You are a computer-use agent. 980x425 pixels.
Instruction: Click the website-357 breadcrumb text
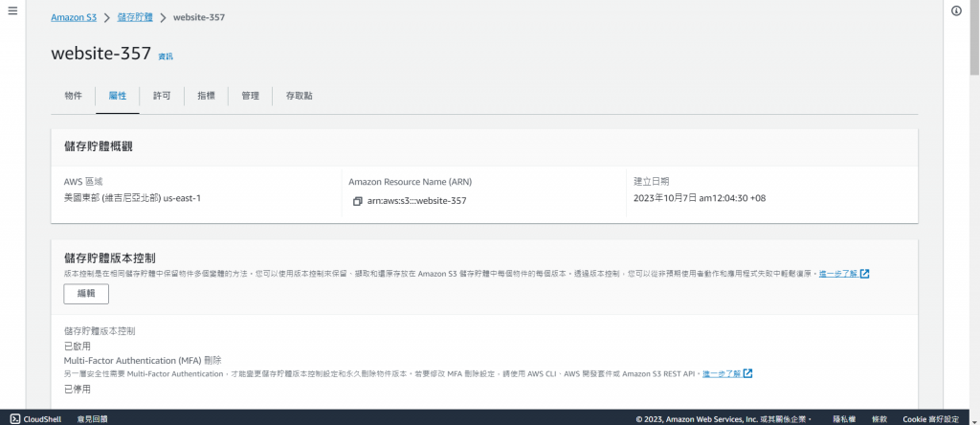tap(199, 17)
